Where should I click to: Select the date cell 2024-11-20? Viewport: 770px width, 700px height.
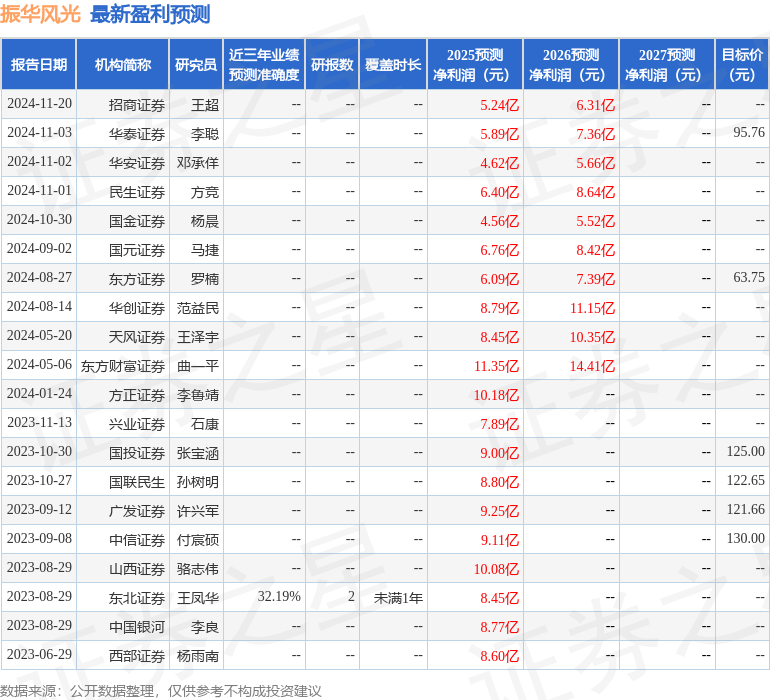coord(39,104)
